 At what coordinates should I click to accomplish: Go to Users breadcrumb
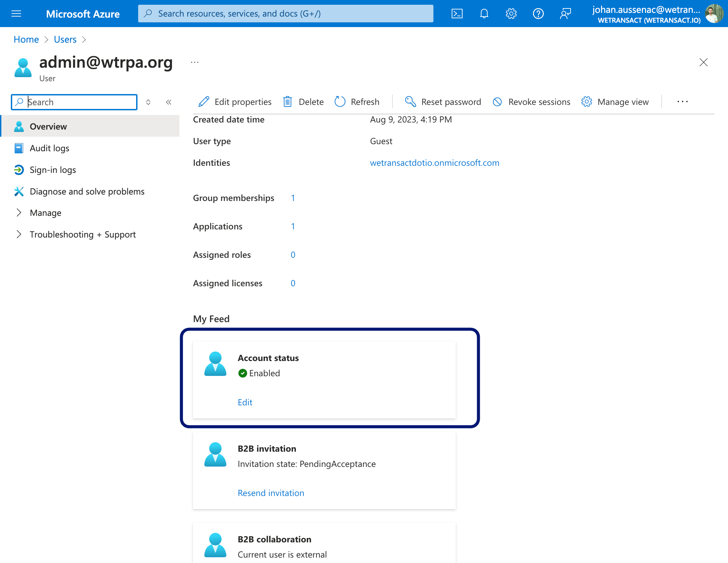click(65, 39)
